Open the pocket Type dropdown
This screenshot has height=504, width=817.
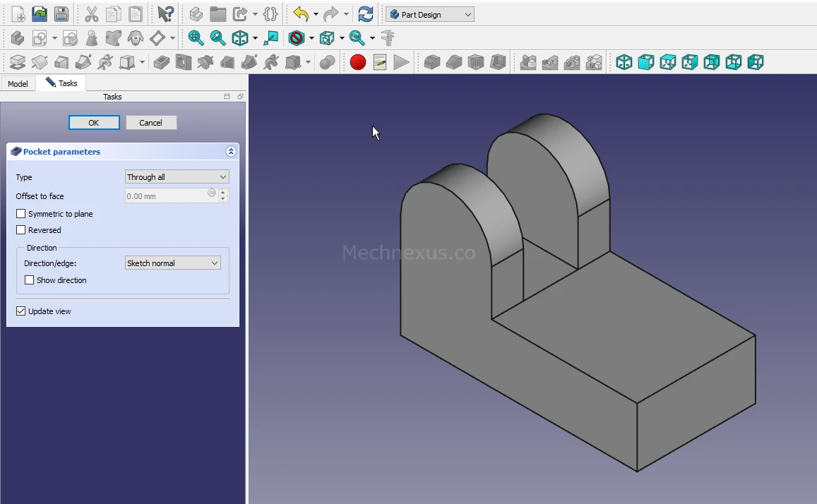coord(177,177)
